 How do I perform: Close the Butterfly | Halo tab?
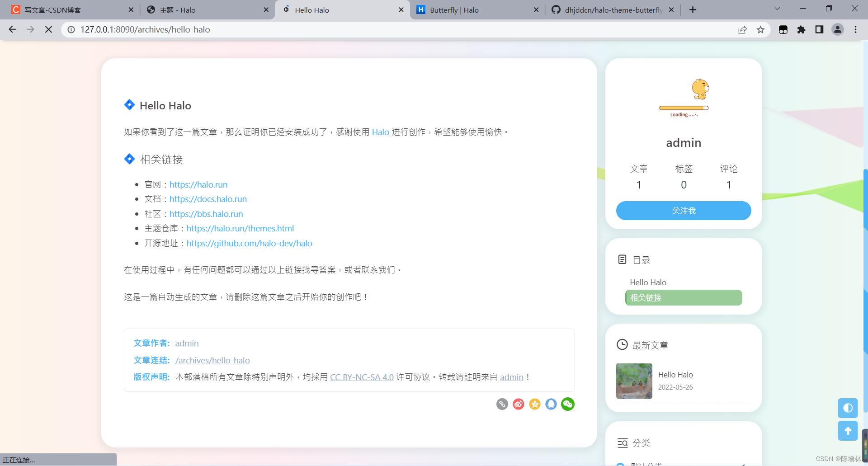(536, 9)
